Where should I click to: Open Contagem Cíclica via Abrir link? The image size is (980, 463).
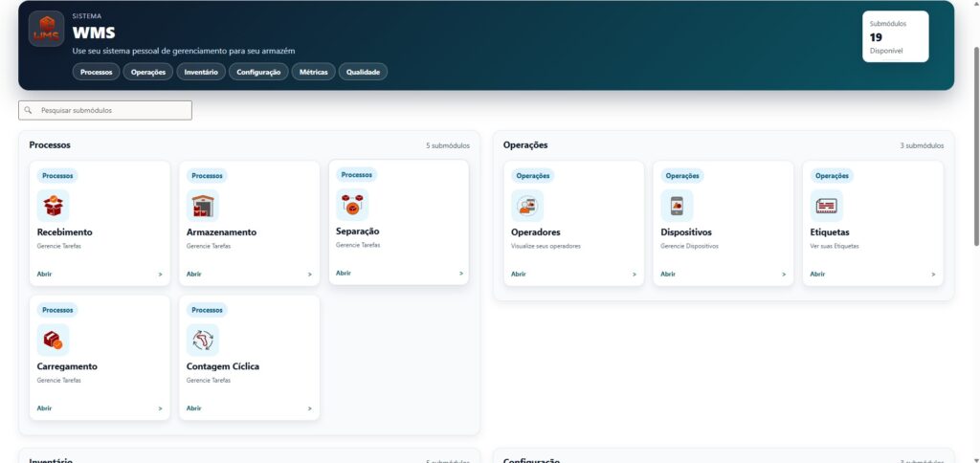pyautogui.click(x=193, y=408)
